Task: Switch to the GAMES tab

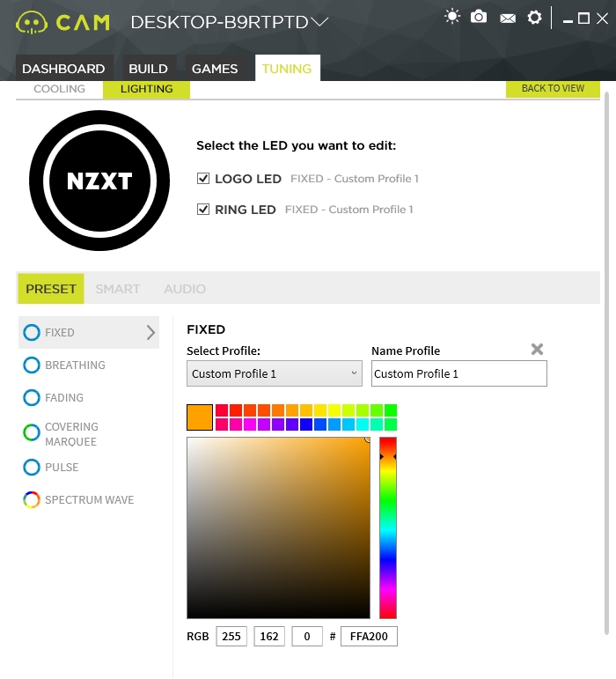Action: (x=215, y=69)
